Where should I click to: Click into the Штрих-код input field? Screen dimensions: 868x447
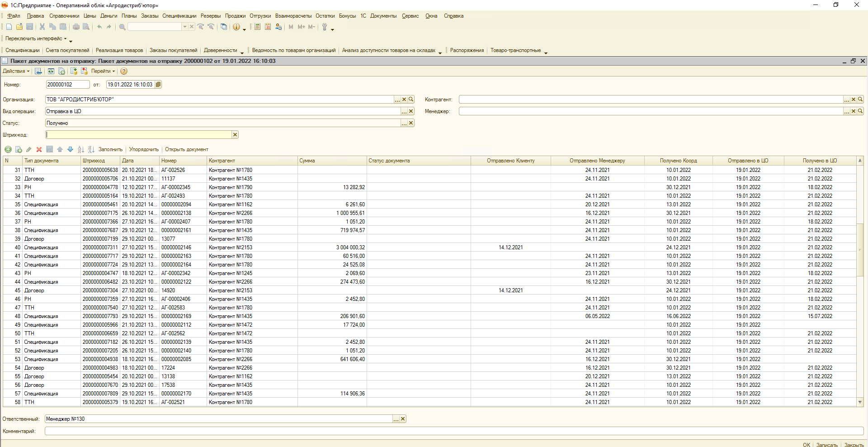[138, 135]
